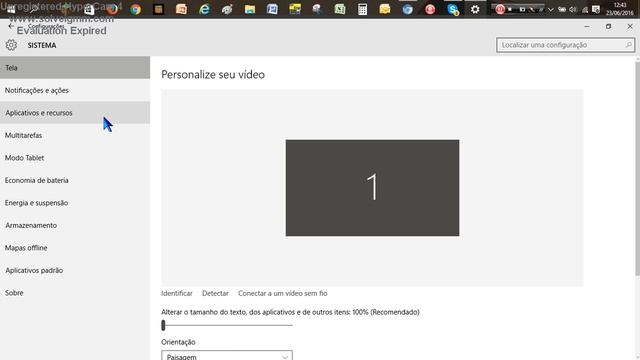This screenshot has height=360, width=640.
Task: Open the blue globe icon in the taskbar
Action: click(x=407, y=9)
